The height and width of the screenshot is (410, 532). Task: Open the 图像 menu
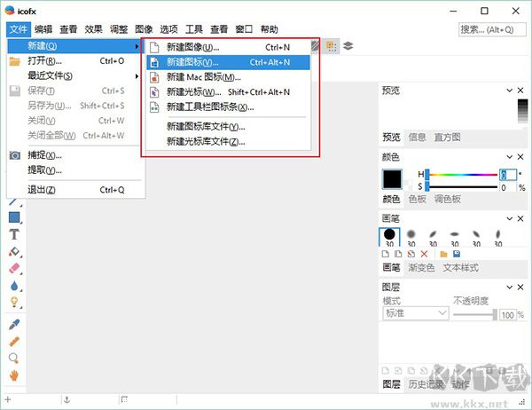144,29
